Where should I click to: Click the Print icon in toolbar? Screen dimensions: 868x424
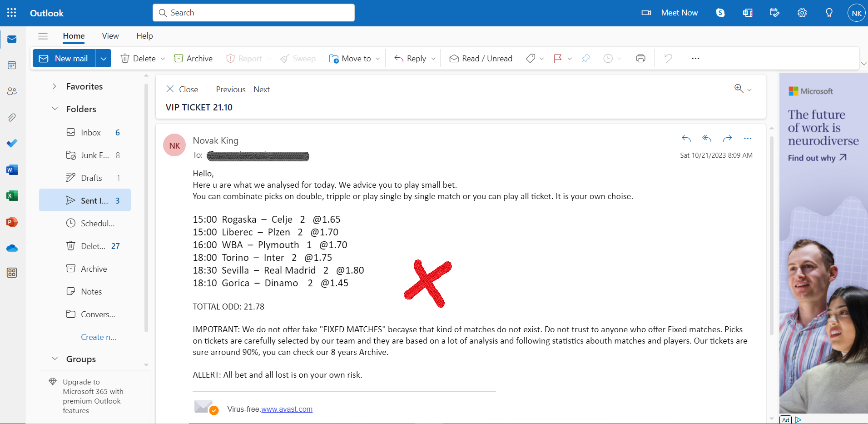click(x=640, y=58)
